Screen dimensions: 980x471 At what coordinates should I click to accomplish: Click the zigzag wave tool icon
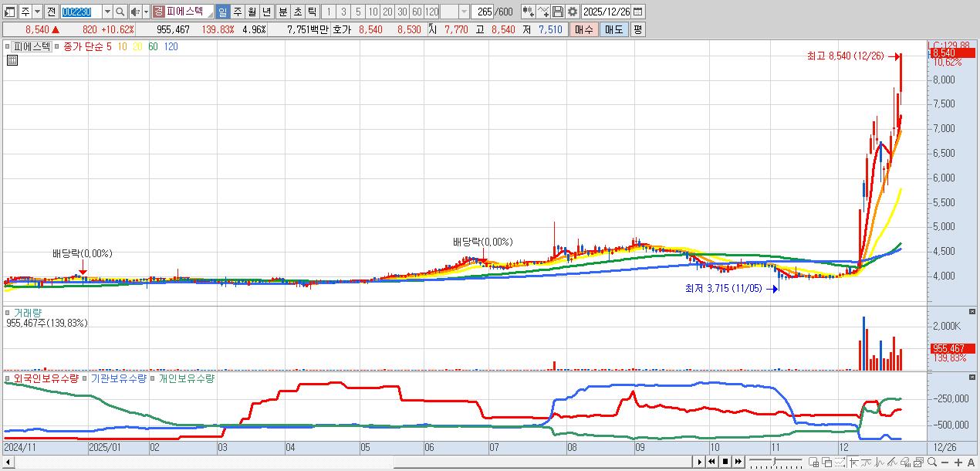(x=880, y=462)
